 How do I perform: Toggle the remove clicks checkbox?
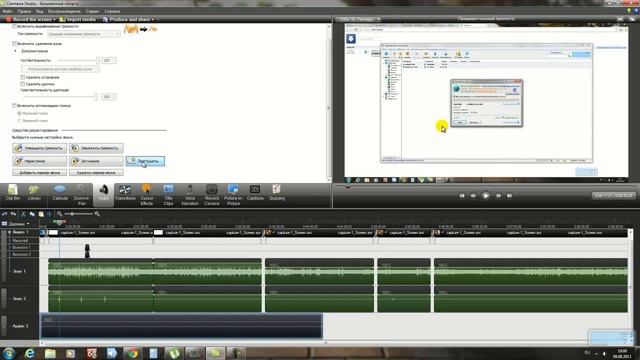[x=23, y=84]
